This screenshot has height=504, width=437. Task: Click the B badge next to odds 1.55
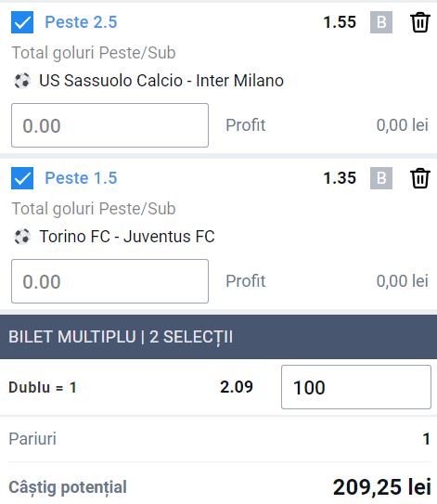pos(381,22)
